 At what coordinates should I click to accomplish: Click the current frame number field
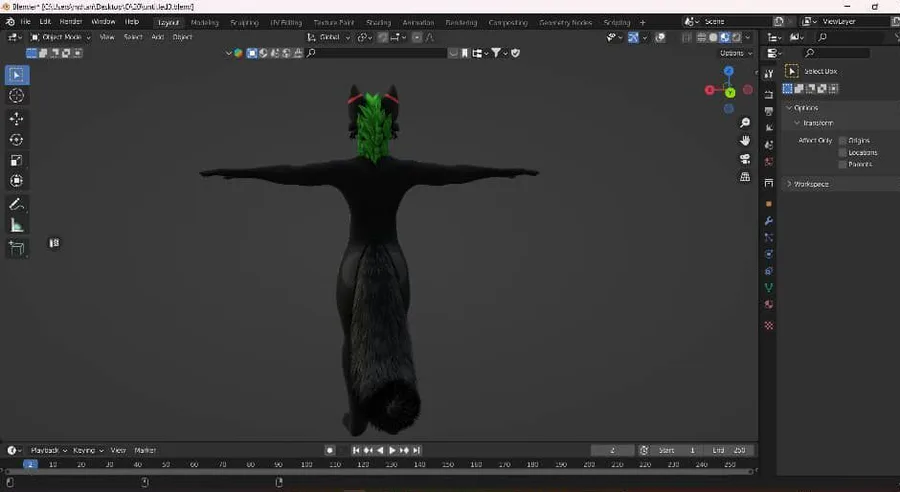(612, 451)
